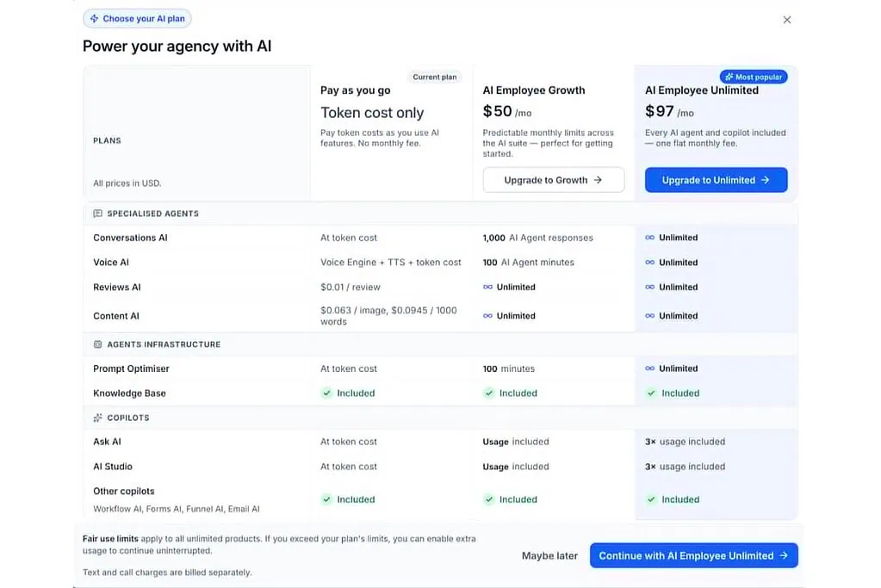881x588 pixels.
Task: Close the AI plan dialog
Action: 786,20
